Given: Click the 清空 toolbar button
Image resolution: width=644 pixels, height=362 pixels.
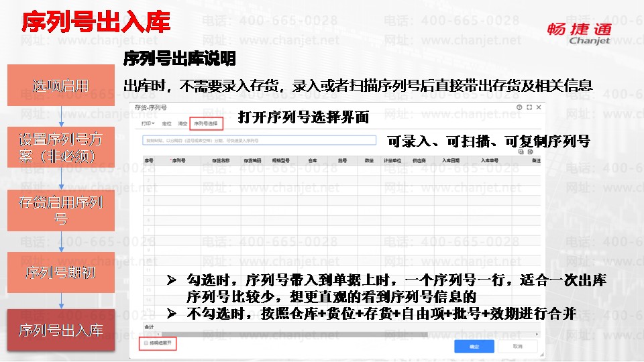Looking at the screenshot, I should pyautogui.click(x=182, y=123).
